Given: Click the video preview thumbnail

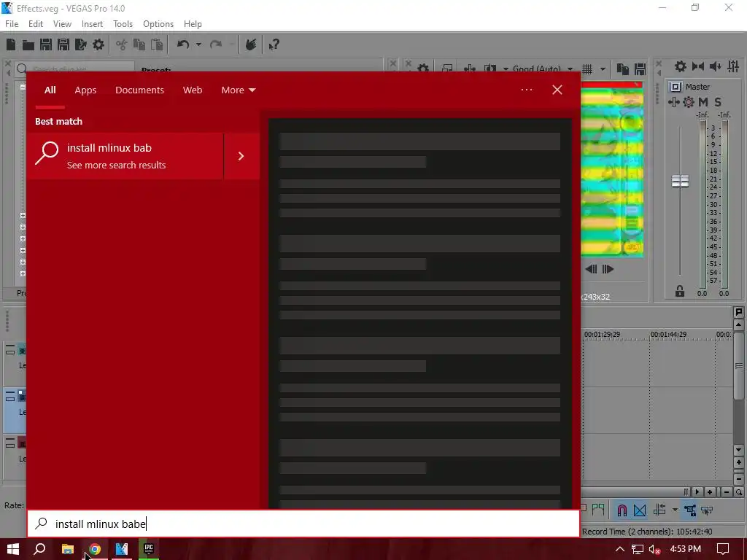Looking at the screenshot, I should (x=612, y=169).
